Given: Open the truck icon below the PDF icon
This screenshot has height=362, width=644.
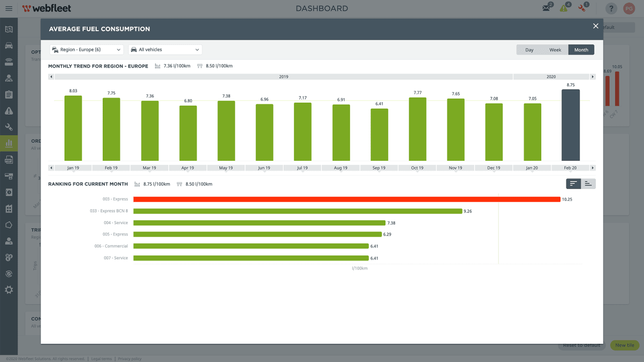Looking at the screenshot, I should click(x=9, y=176).
